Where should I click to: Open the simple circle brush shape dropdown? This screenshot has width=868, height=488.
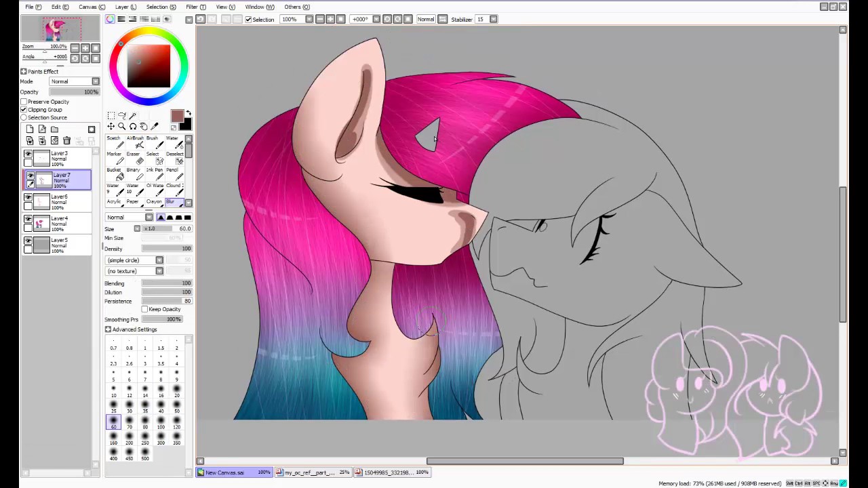[x=134, y=260]
